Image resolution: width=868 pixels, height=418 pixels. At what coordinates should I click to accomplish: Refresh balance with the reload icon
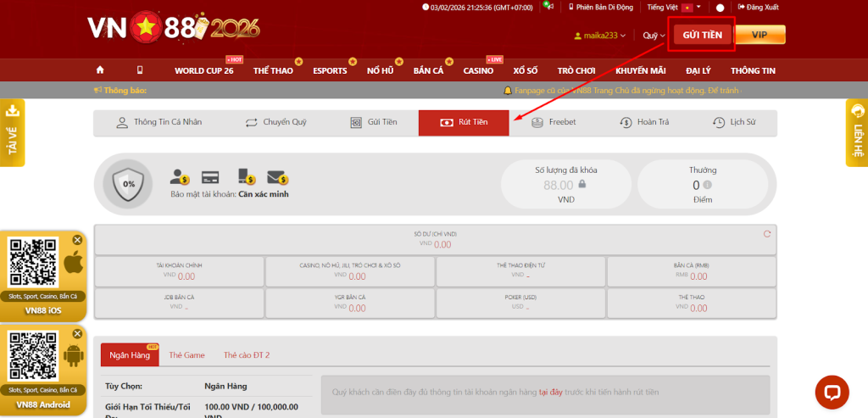[767, 234]
